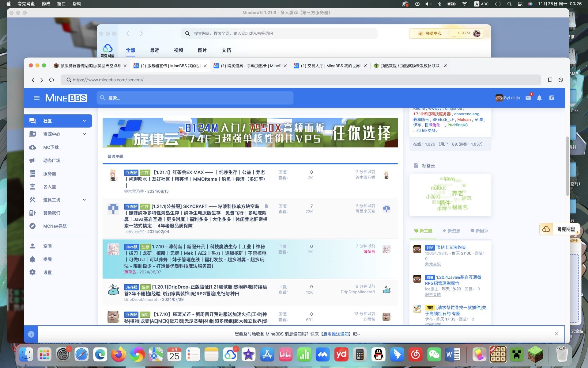
Task: Click the info icon on notification bar
Action: click(x=31, y=334)
